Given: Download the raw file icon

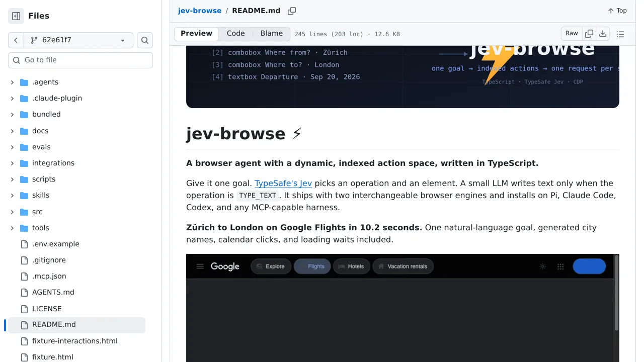Looking at the screenshot, I should tap(603, 34).
